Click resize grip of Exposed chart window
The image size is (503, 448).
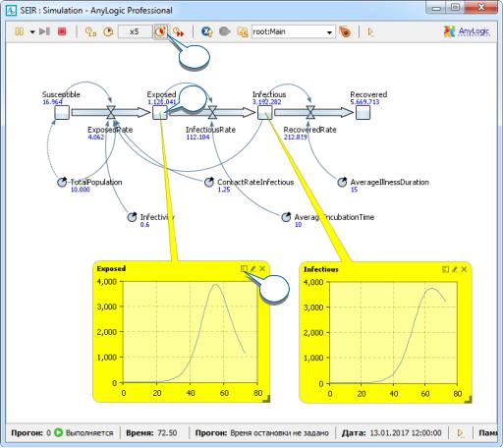[x=267, y=399]
